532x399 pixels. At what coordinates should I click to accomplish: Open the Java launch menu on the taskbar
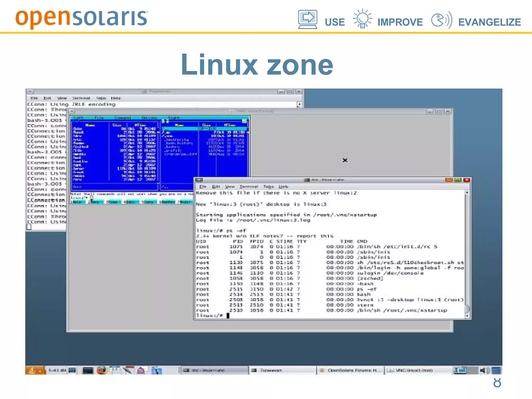35,370
